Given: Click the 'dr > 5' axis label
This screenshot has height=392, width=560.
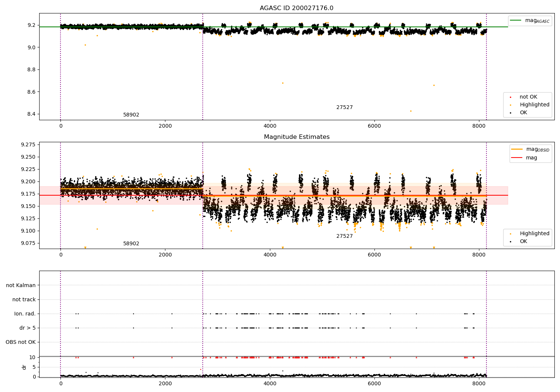Looking at the screenshot, I should click(28, 328).
